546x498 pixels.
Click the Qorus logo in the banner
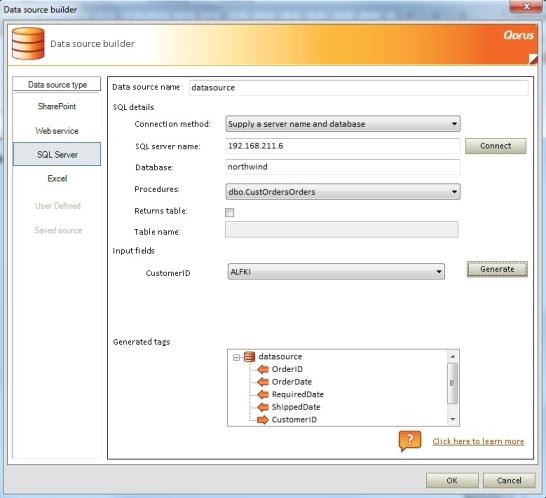tap(518, 35)
